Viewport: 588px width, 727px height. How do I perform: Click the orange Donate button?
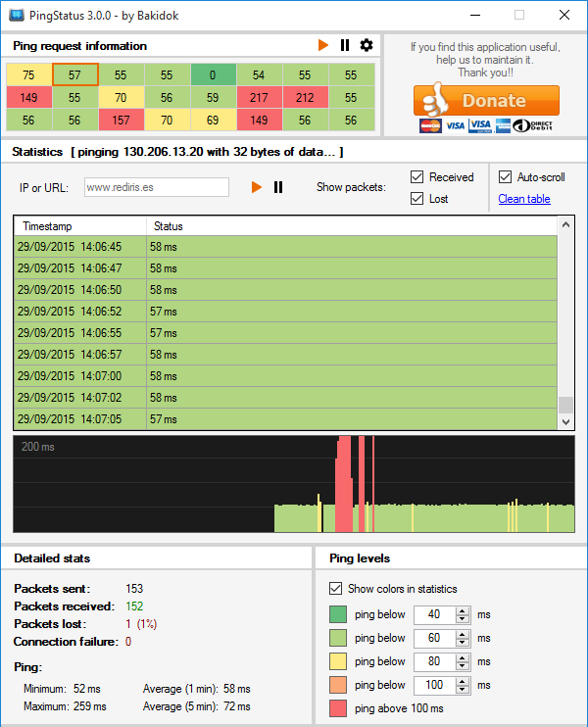pos(486,101)
